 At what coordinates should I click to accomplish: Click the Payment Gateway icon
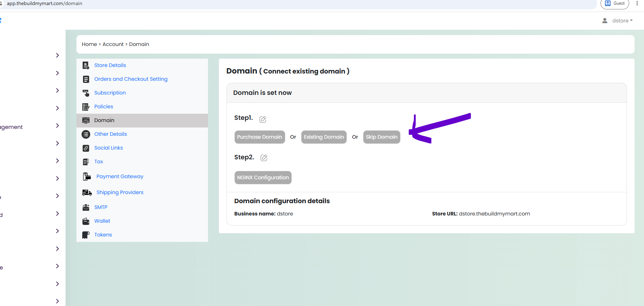pos(87,177)
